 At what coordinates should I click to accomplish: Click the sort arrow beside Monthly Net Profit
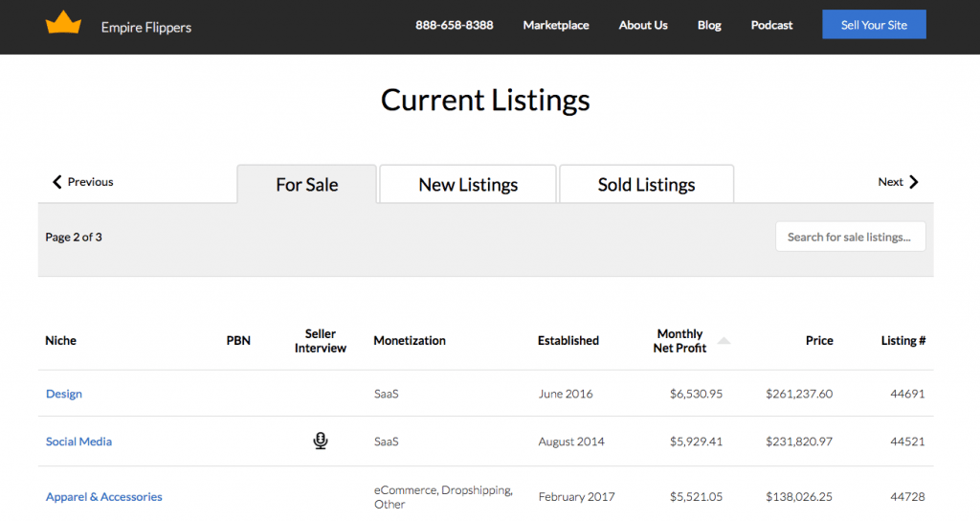coord(724,341)
